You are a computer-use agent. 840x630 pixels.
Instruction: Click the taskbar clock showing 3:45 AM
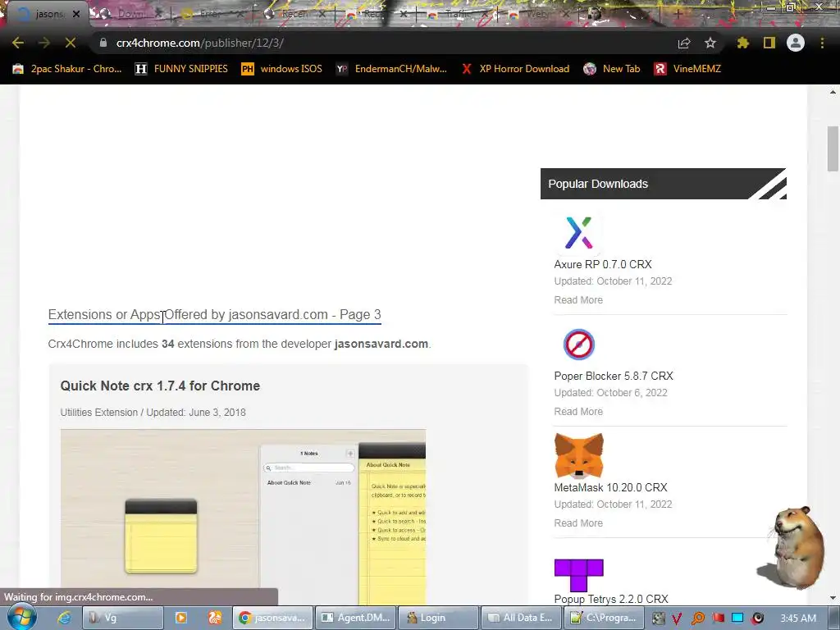798,619
